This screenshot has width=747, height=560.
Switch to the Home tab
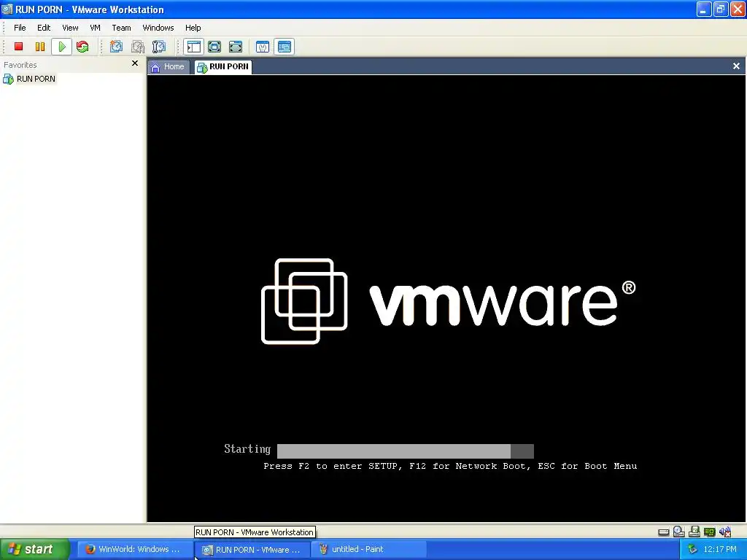click(x=168, y=66)
